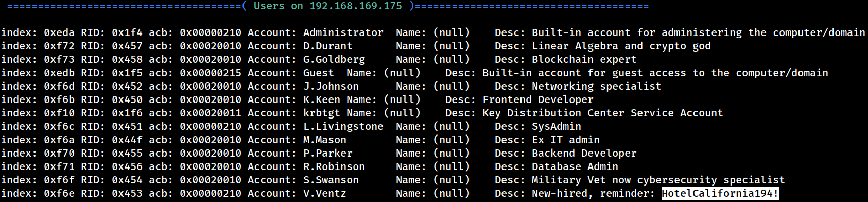The height and width of the screenshot is (202, 868).
Task: Click the J.Johnson account name
Action: 331,87
